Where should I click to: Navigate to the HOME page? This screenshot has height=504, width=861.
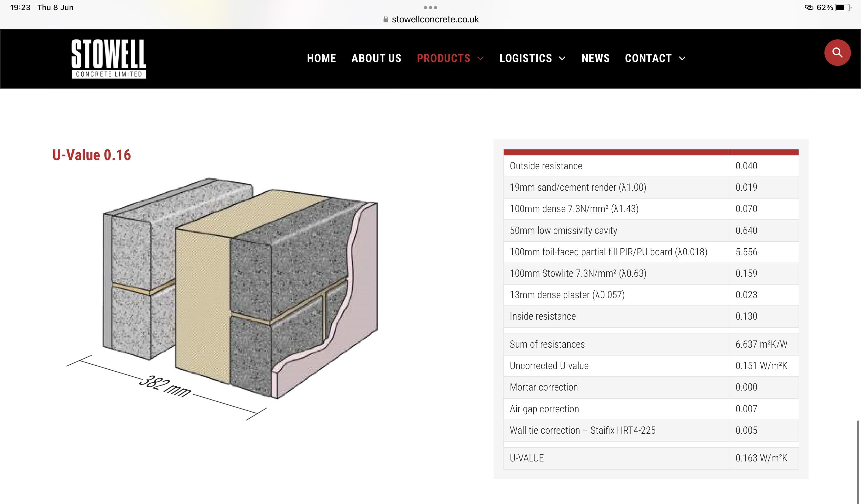321,58
